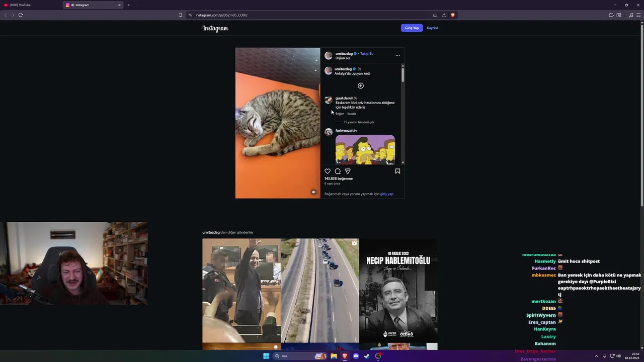This screenshot has height=362, width=644.
Task: Open File Explorer from taskbar
Action: (334, 356)
